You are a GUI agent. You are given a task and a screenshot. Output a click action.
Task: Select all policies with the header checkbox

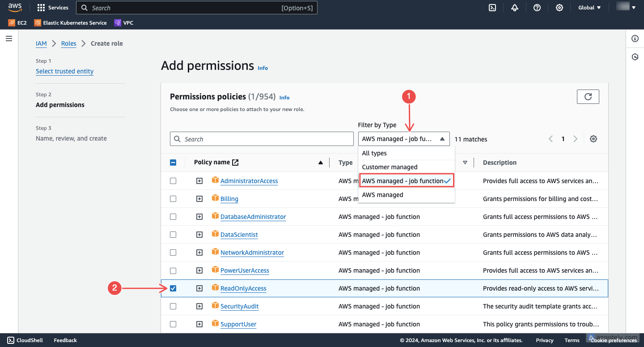[x=173, y=162]
